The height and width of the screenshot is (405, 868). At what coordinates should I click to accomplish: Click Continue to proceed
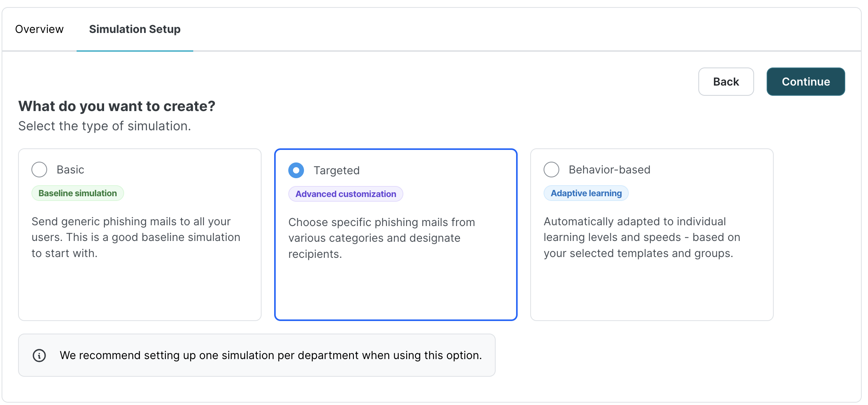pyautogui.click(x=805, y=82)
